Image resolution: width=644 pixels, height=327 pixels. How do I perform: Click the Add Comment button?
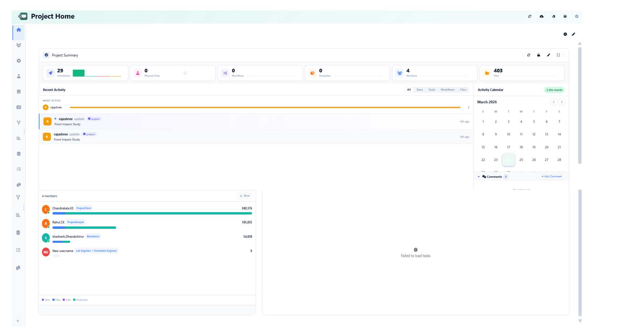[551, 177]
